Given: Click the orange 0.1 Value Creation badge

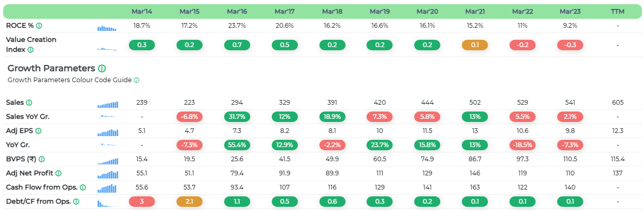Looking at the screenshot, I should 474,45.
